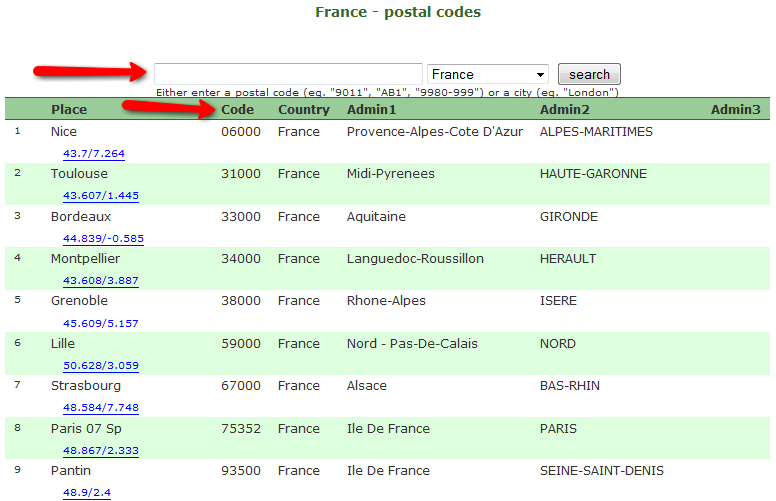Image resolution: width=776 pixels, height=501 pixels.
Task: Click the Place column header
Action: (69, 109)
